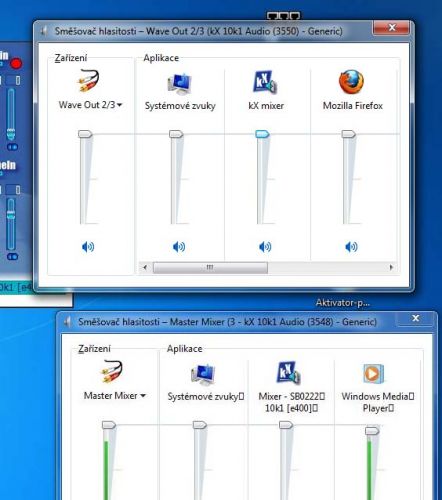The width and height of the screenshot is (442, 500).
Task: Click the Mixer - SB0222 volume slider thumb
Action: click(286, 425)
